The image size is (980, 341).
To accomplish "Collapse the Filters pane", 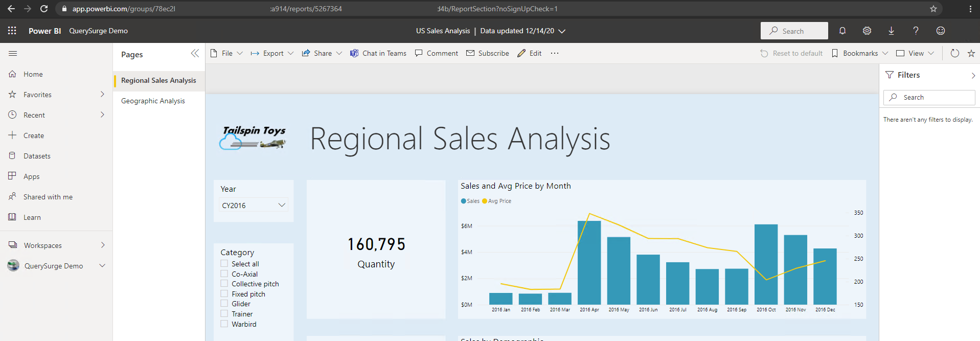I will pos(973,75).
